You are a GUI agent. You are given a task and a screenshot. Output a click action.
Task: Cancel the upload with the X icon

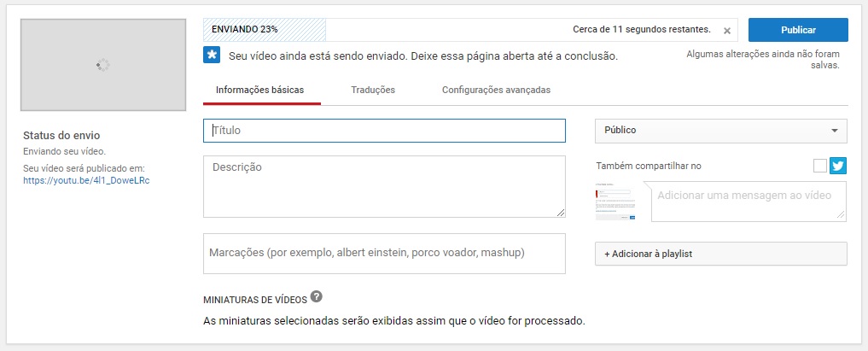pyautogui.click(x=727, y=31)
